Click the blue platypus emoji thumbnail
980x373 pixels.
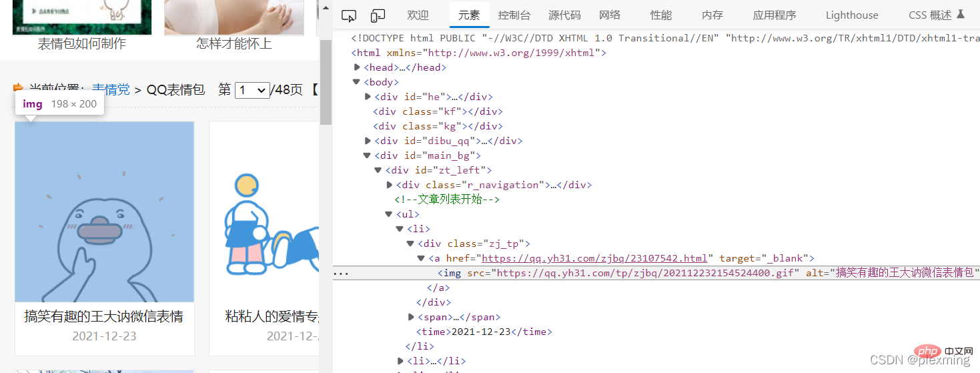coord(105,212)
